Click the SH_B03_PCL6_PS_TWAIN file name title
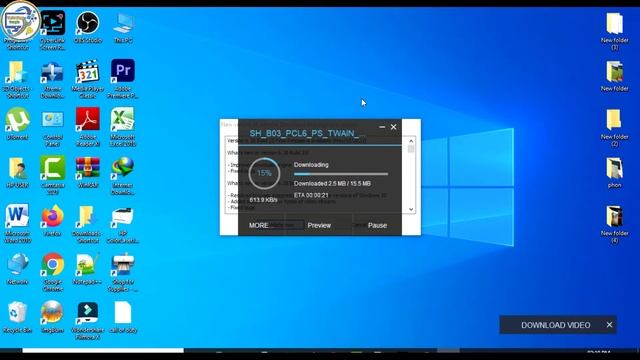This screenshot has height=360, width=640. pyautogui.click(x=307, y=133)
